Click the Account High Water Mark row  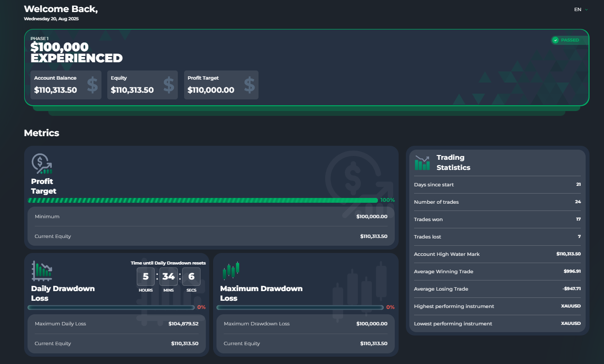click(x=497, y=254)
